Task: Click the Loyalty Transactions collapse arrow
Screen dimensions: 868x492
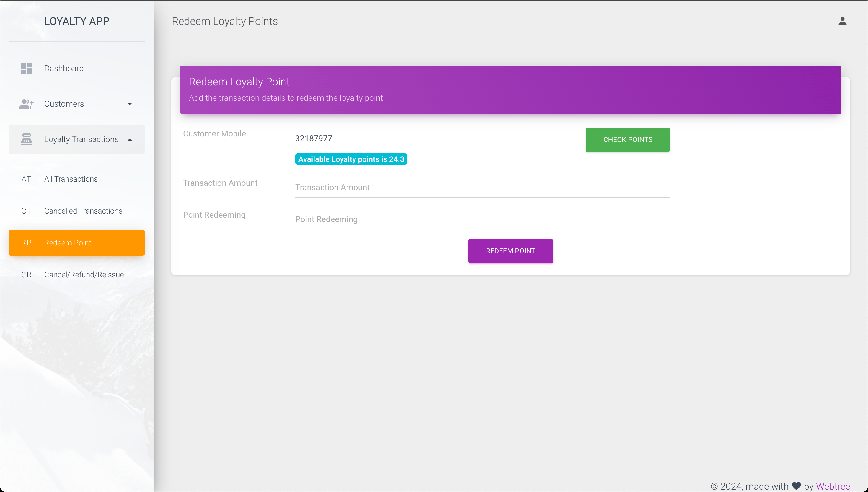Action: click(x=130, y=139)
